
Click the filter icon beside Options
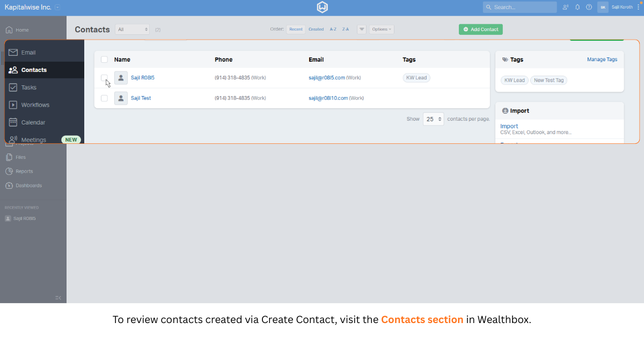click(362, 30)
